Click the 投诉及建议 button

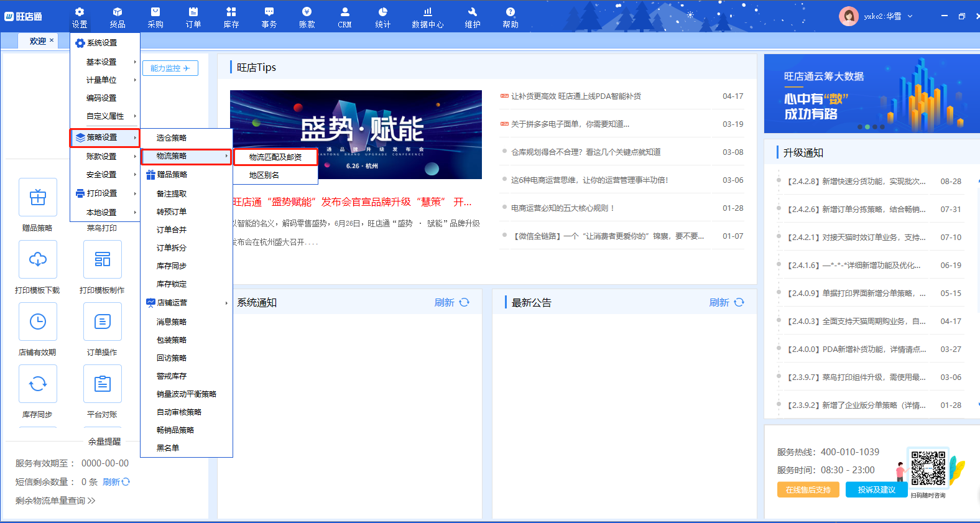pos(877,489)
